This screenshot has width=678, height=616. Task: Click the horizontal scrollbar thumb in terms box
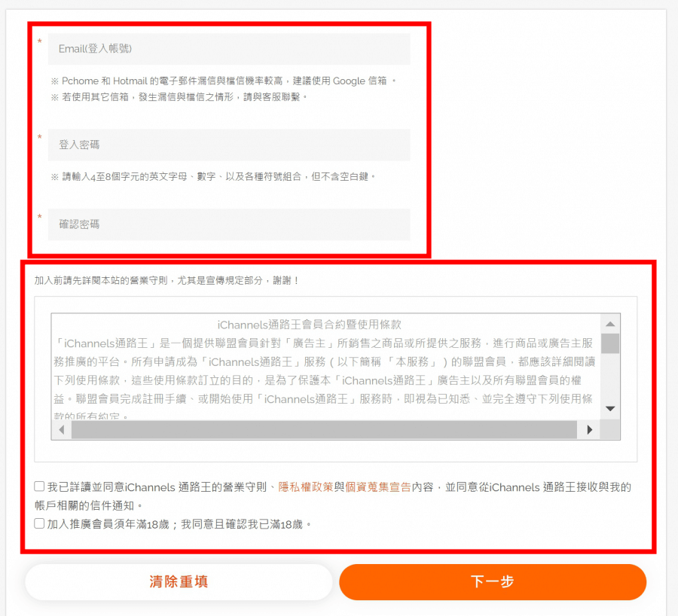tap(324, 430)
